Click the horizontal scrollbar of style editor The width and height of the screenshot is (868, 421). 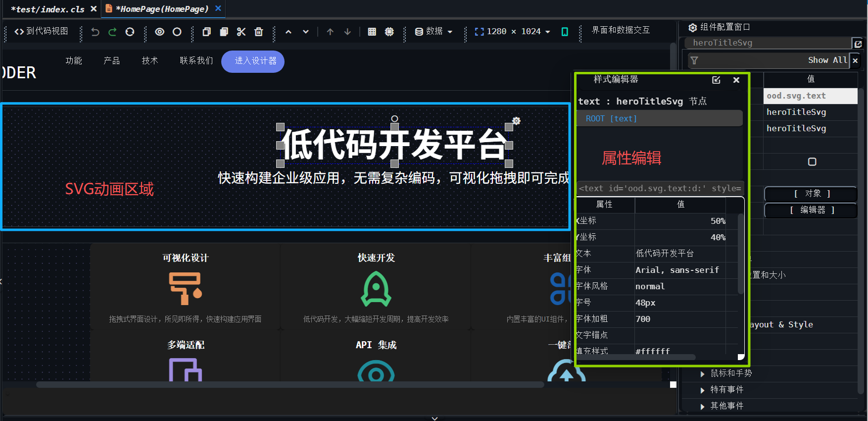tap(636, 357)
